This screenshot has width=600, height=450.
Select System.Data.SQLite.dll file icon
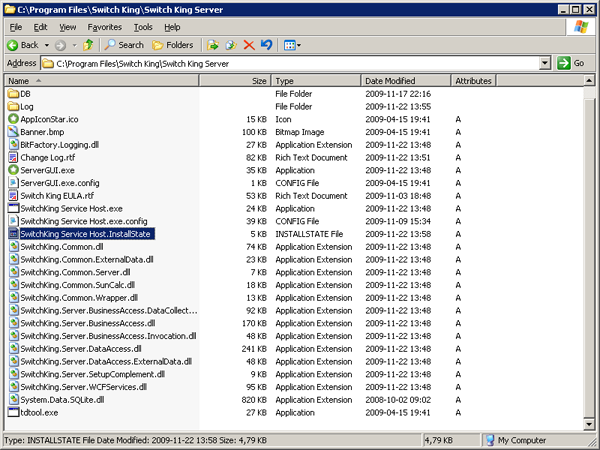(13, 399)
